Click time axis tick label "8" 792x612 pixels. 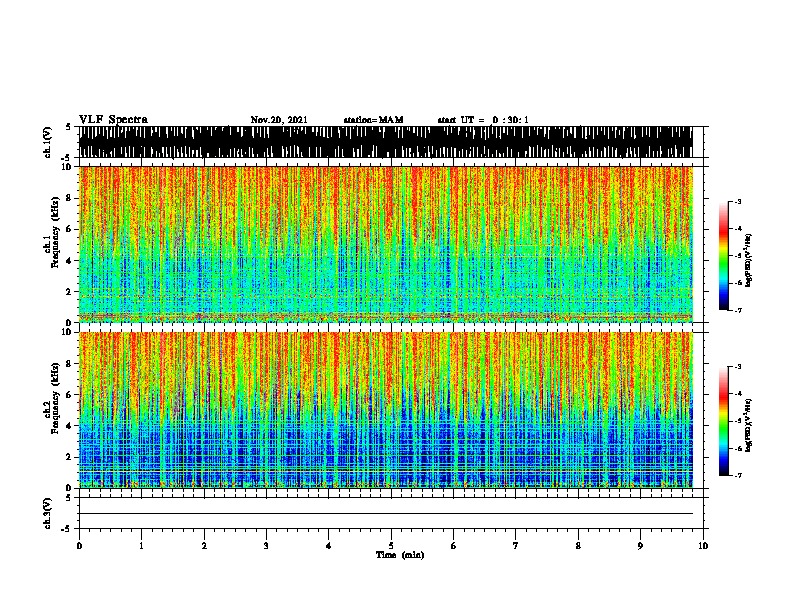coord(578,546)
